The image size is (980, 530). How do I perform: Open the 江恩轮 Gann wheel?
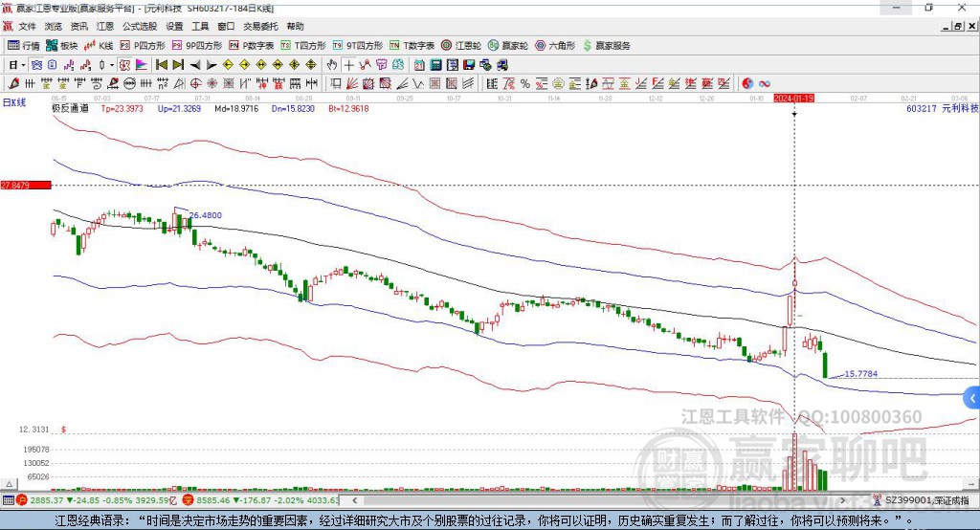tap(461, 46)
